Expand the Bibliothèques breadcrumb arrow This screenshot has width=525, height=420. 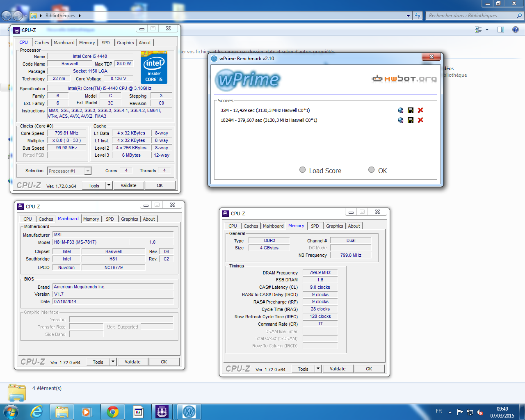pyautogui.click(x=80, y=16)
